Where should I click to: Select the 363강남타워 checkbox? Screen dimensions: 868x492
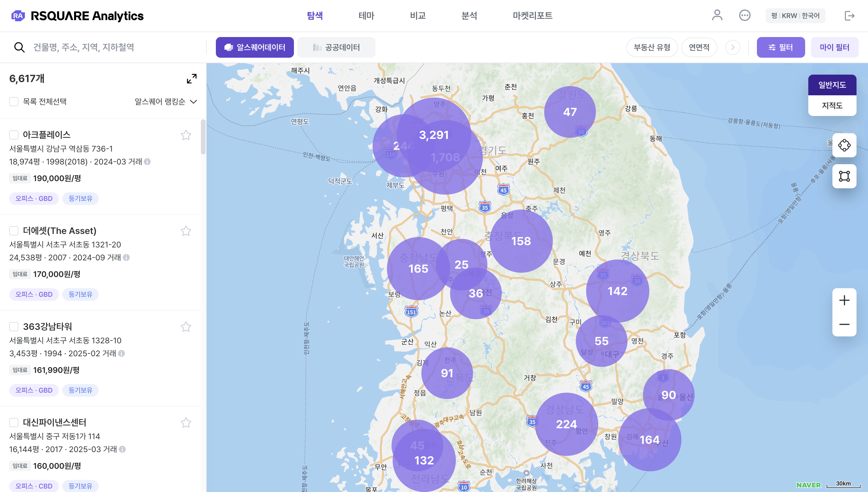tap(14, 326)
